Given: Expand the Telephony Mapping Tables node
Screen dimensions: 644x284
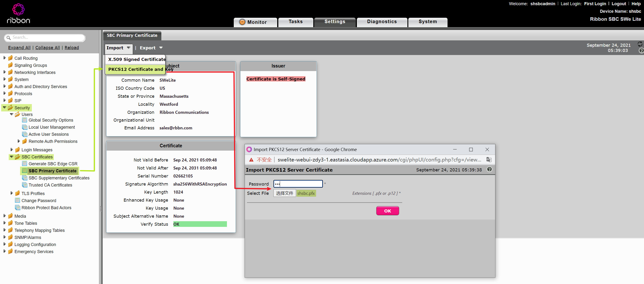Looking at the screenshot, I should [x=4, y=230].
